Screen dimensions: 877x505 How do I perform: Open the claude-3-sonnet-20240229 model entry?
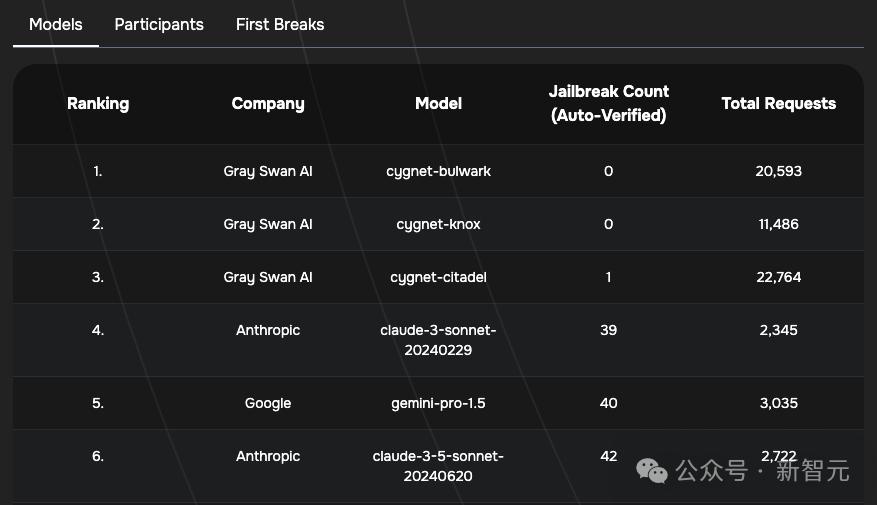coord(438,340)
